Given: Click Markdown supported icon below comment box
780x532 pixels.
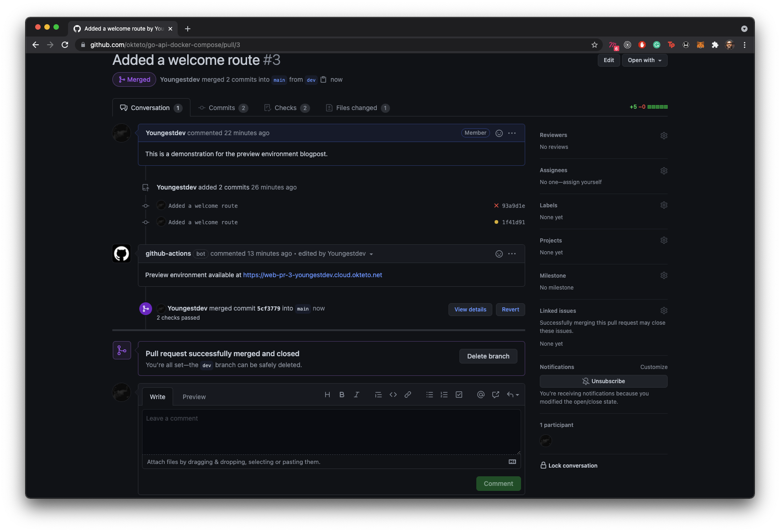Looking at the screenshot, I should (x=512, y=462).
